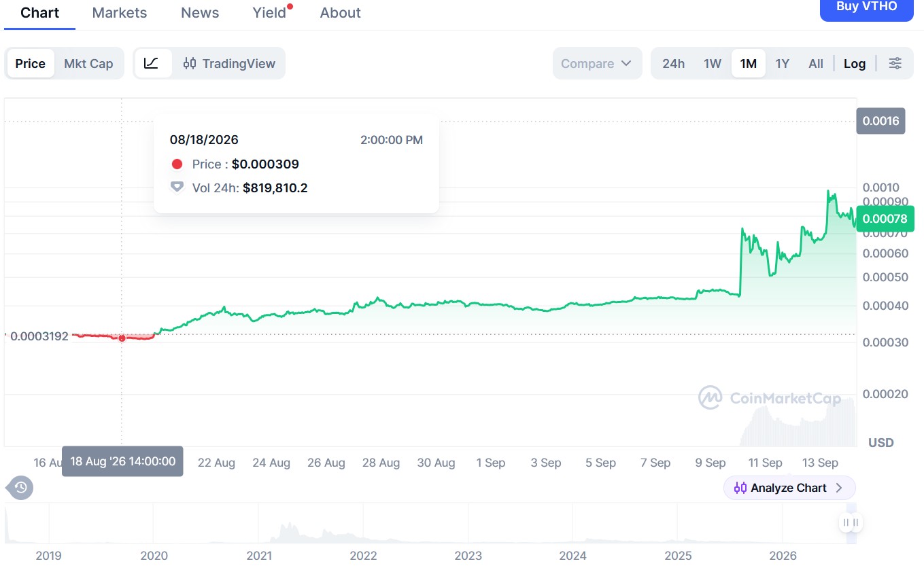Image resolution: width=924 pixels, height=570 pixels.
Task: Toggle the Log scale
Action: [855, 63]
